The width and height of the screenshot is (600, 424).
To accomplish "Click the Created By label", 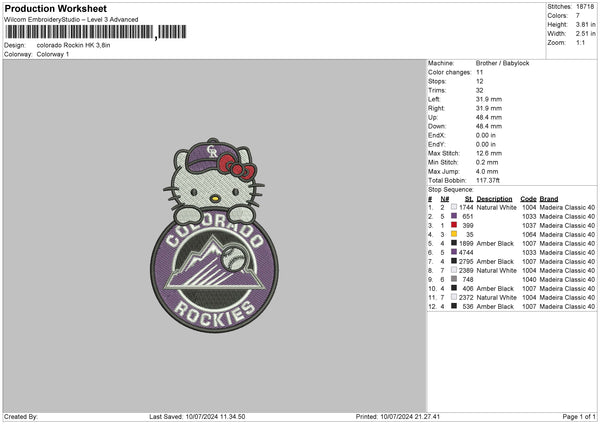I will tap(21, 417).
